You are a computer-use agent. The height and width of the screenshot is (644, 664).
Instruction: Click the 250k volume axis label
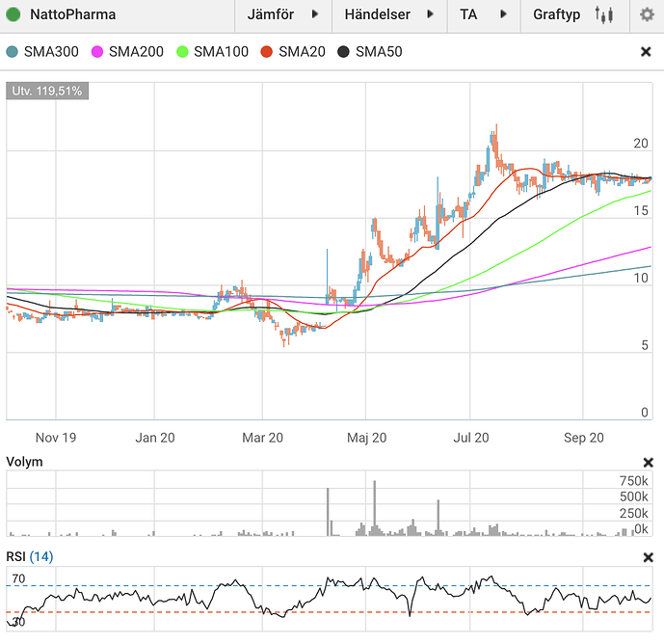633,513
